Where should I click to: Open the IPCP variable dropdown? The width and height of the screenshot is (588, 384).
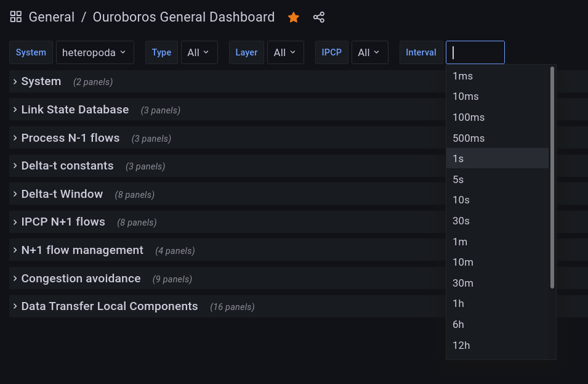(x=369, y=52)
